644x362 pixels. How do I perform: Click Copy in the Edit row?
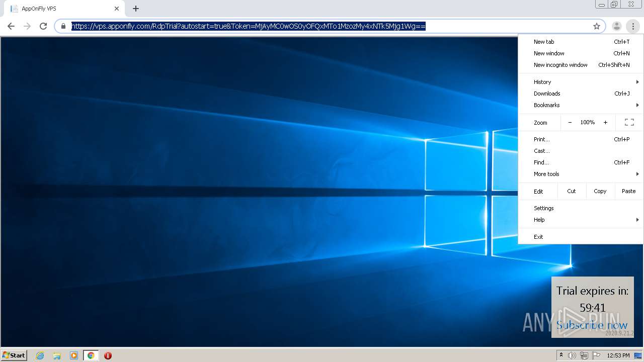click(x=600, y=191)
